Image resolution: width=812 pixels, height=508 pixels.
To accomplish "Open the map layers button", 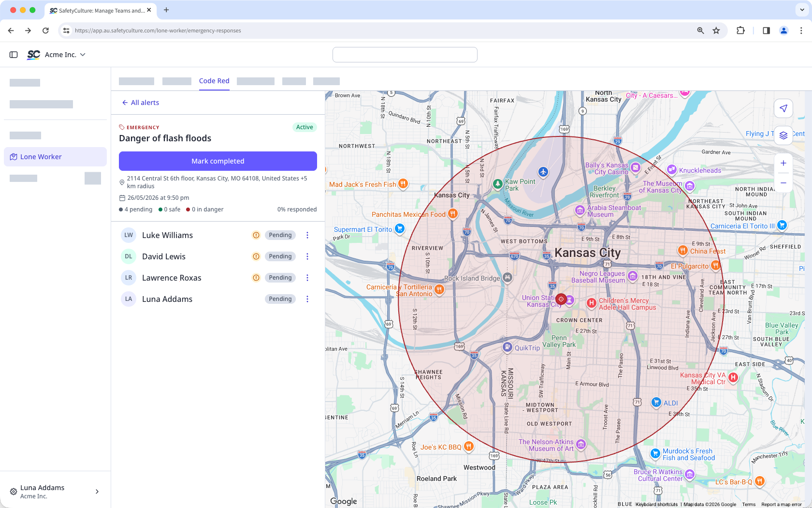I will (x=783, y=135).
